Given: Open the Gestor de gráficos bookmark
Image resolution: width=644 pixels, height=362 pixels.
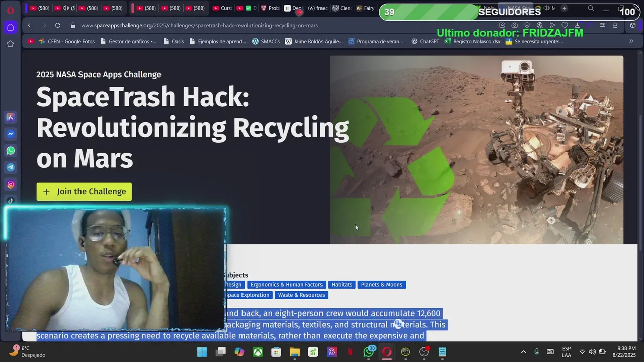Looking at the screenshot, I should 128,41.
